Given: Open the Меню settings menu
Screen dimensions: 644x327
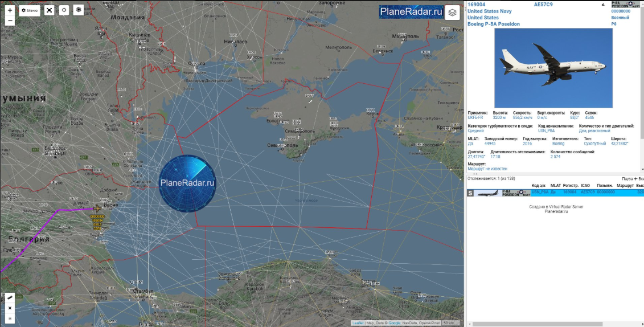Looking at the screenshot, I should coord(29,10).
